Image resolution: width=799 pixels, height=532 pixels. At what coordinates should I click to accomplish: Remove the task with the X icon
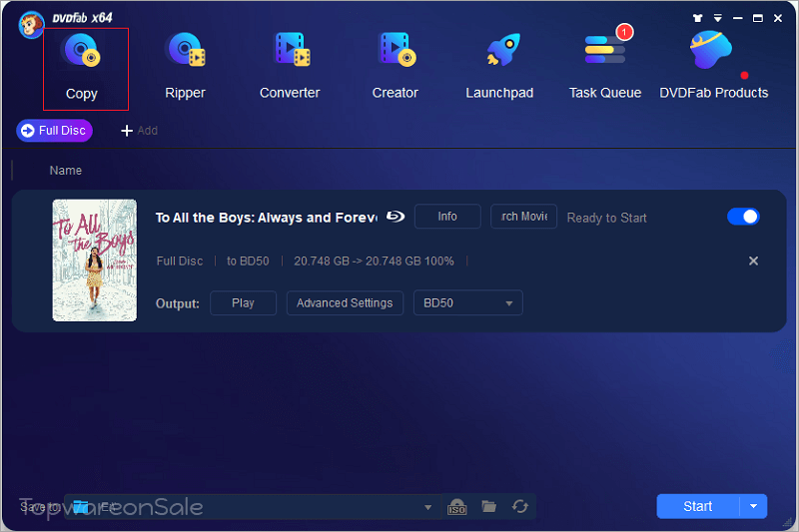[x=753, y=261]
